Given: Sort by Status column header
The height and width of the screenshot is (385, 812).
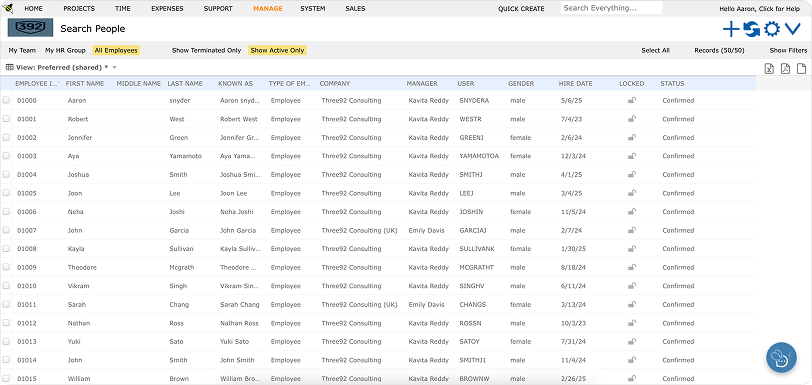Looking at the screenshot, I should (672, 83).
